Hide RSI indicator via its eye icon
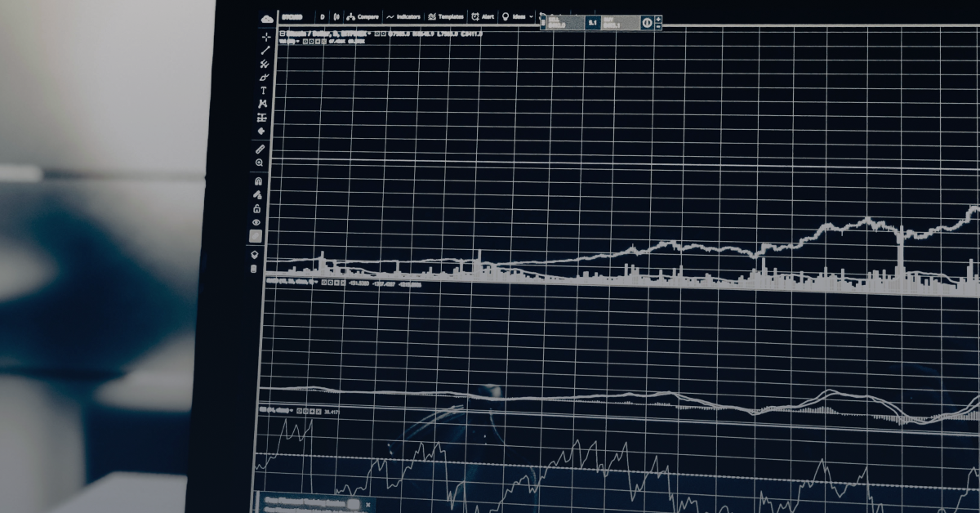The width and height of the screenshot is (980, 513). point(300,411)
